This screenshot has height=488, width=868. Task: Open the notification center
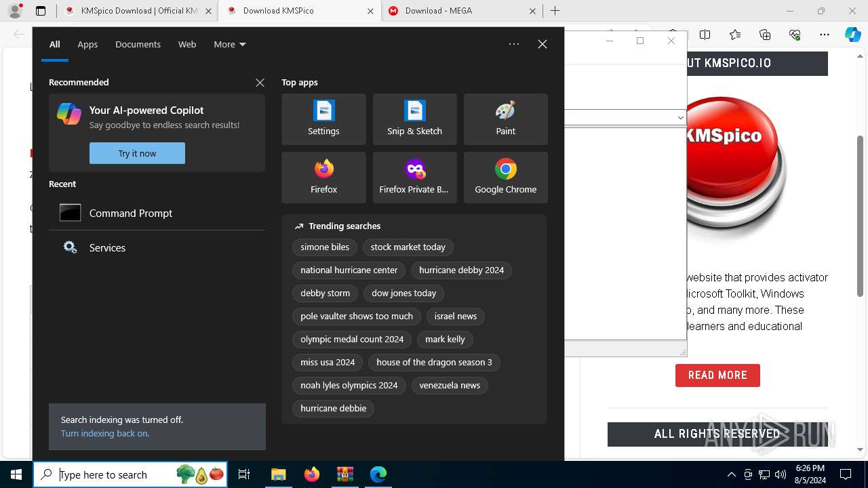click(846, 474)
